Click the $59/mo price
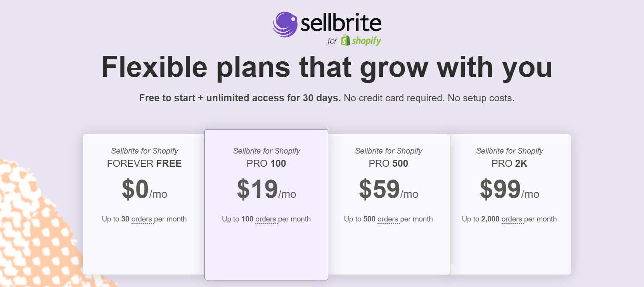This screenshot has height=287, width=644. point(389,189)
